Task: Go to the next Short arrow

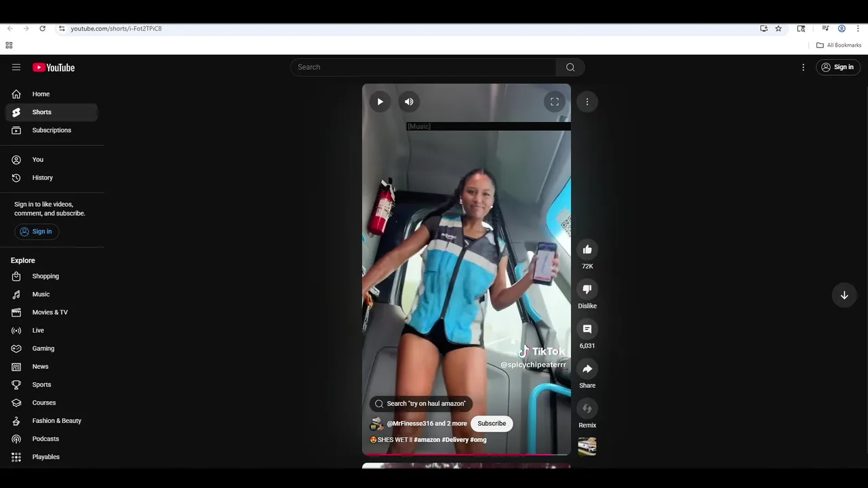Action: coord(844,295)
